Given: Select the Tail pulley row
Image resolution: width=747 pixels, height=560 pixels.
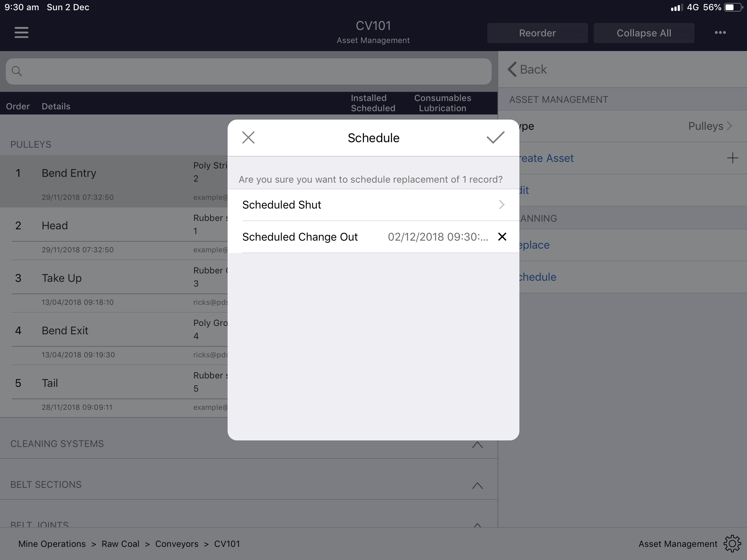Looking at the screenshot, I should click(x=114, y=391).
